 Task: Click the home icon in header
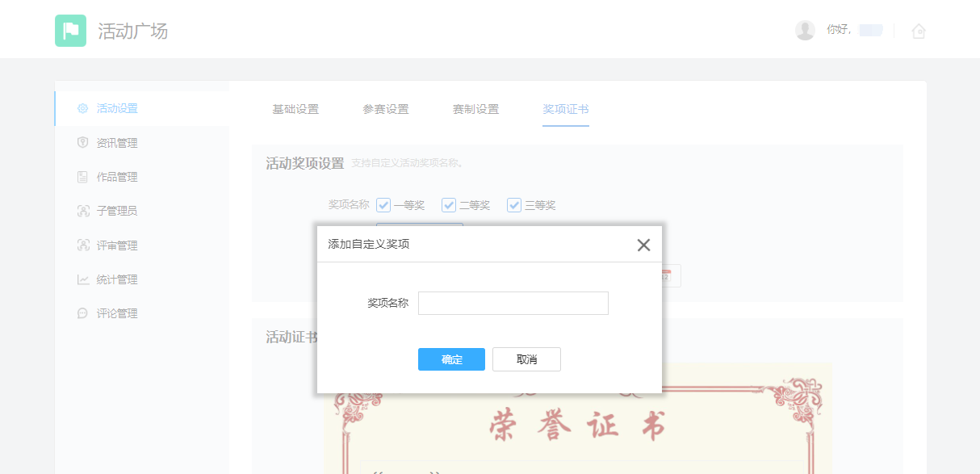918,31
